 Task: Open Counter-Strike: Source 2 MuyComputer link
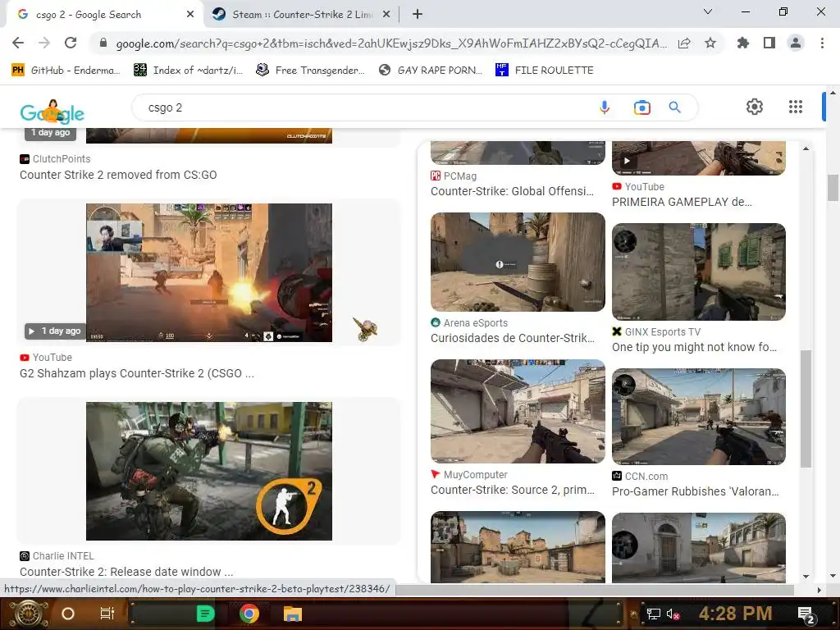(x=513, y=491)
